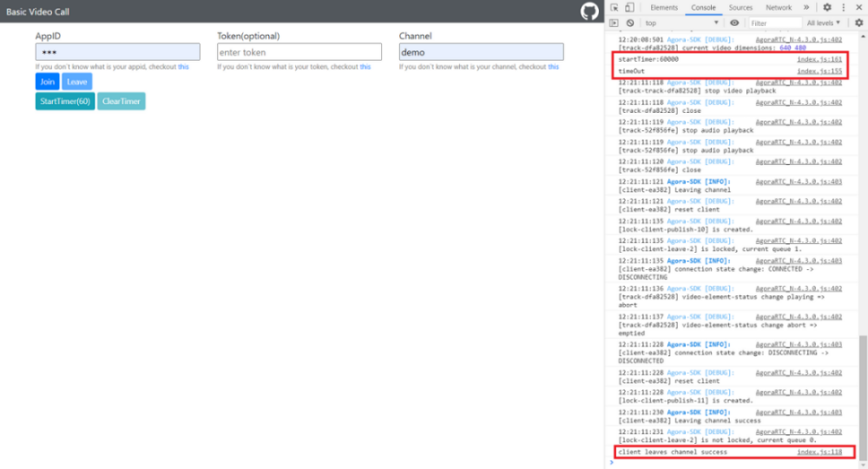The image size is (868, 469).
Task: Clear the console with the ban icon
Action: pyautogui.click(x=630, y=23)
